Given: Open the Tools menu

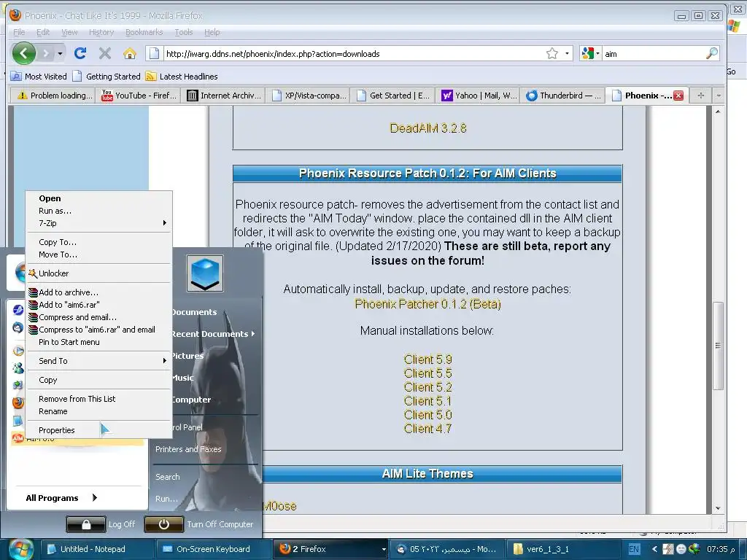Looking at the screenshot, I should pos(183,32).
